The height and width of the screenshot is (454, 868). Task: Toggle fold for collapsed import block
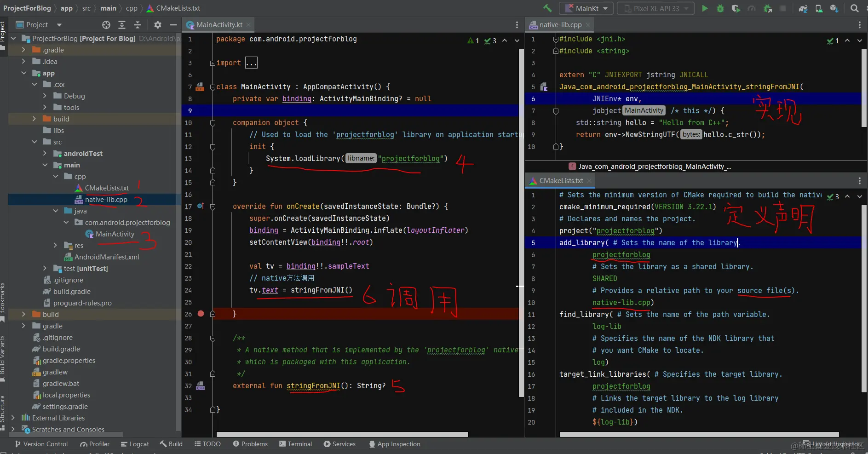pyautogui.click(x=213, y=63)
